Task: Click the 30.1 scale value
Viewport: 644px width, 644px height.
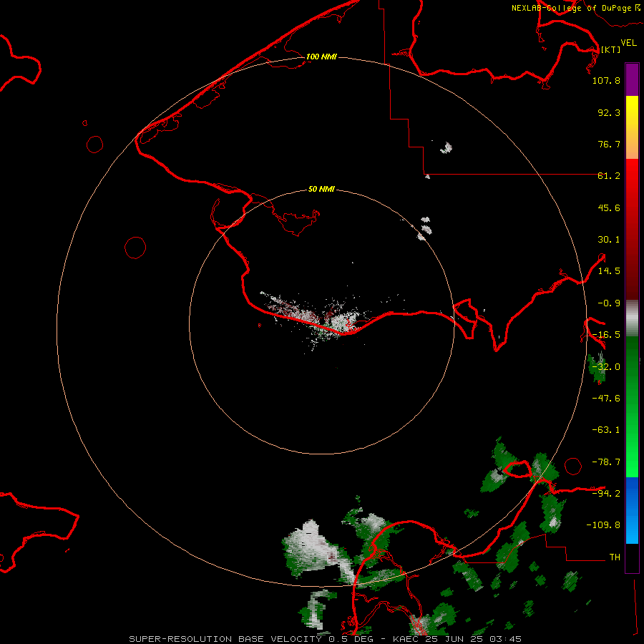Action: [609, 240]
